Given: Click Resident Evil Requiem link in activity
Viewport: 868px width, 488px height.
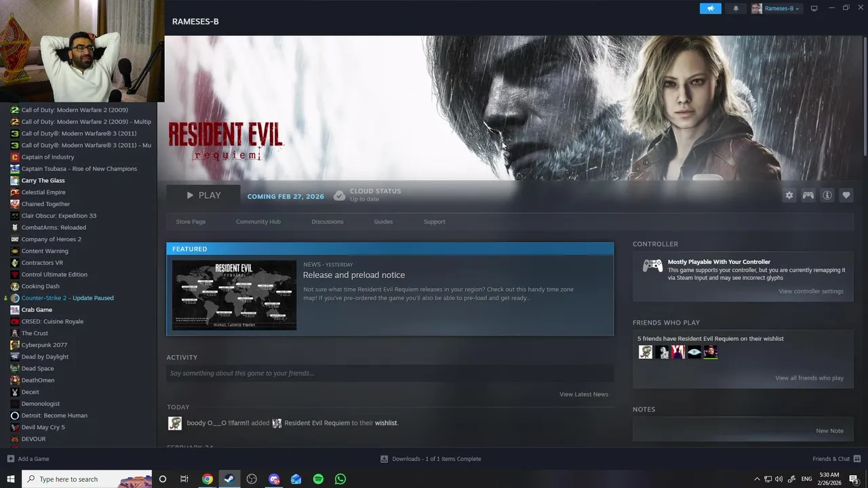Looking at the screenshot, I should tap(317, 423).
